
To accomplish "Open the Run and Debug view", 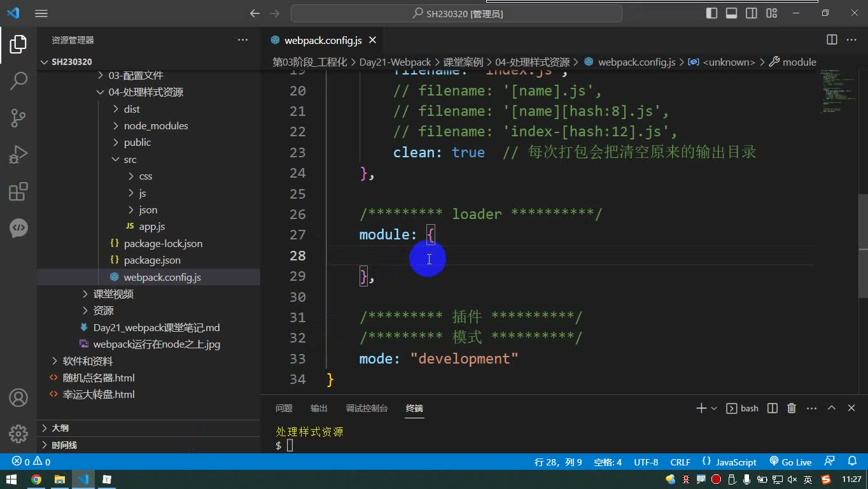I will (18, 155).
